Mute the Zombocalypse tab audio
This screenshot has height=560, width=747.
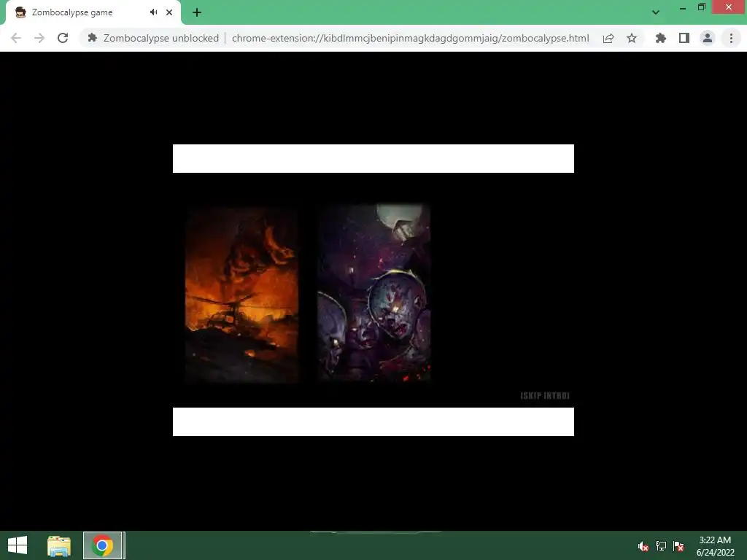pyautogui.click(x=153, y=12)
